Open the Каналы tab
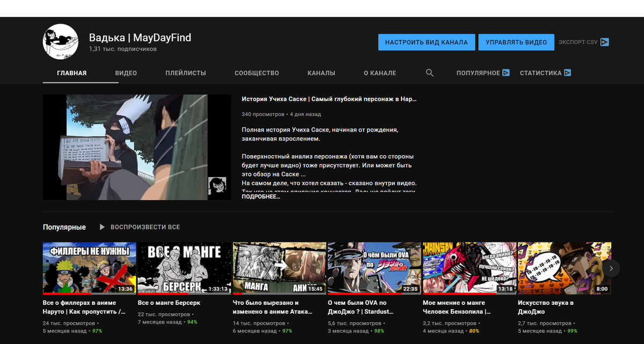 [x=321, y=73]
